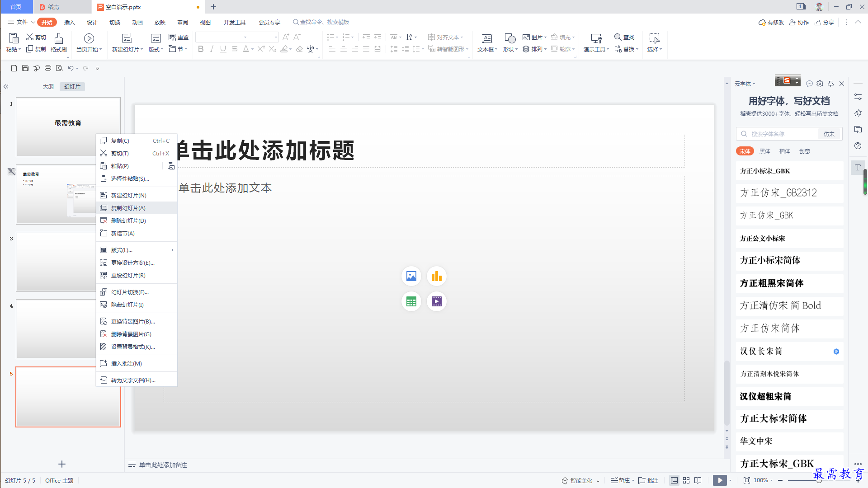Viewport: 868px width, 488px height.
Task: Toggle Subscript formatting
Action: (272, 49)
